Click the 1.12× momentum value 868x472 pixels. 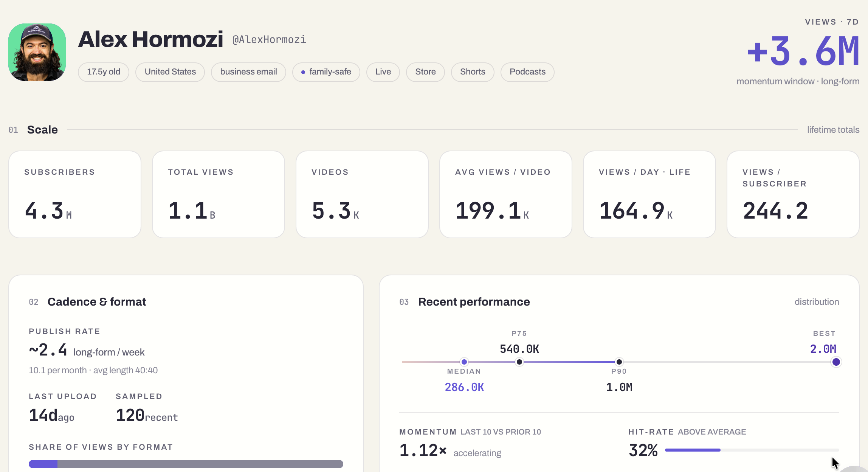tap(423, 450)
